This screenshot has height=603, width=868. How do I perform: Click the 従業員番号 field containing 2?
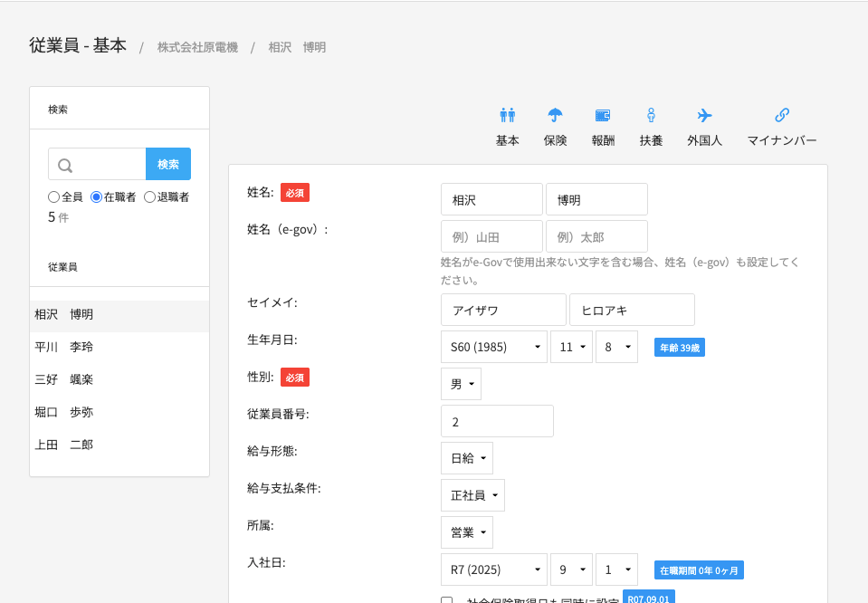[497, 421]
